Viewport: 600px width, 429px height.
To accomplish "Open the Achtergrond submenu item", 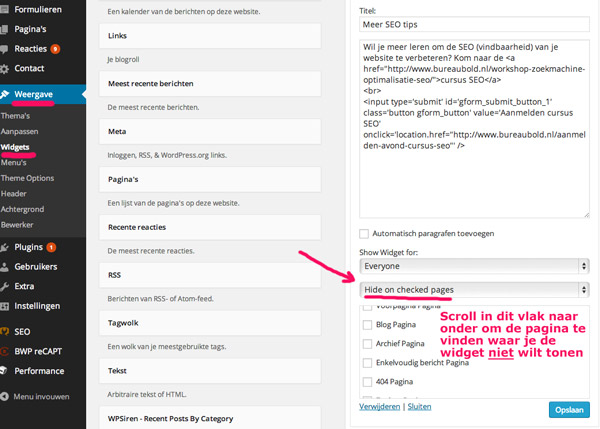I will pyautogui.click(x=22, y=209).
